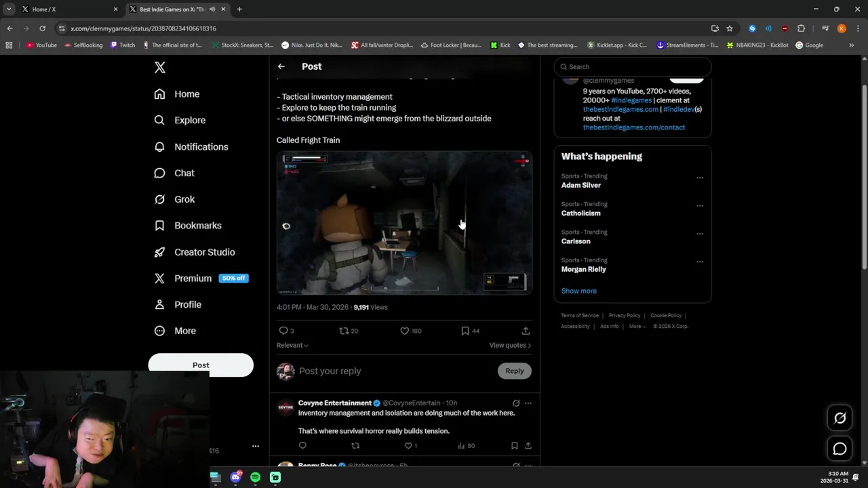Click the page vertical scrollbar
Screen dimensions: 868x488
pyautogui.click(x=864, y=176)
